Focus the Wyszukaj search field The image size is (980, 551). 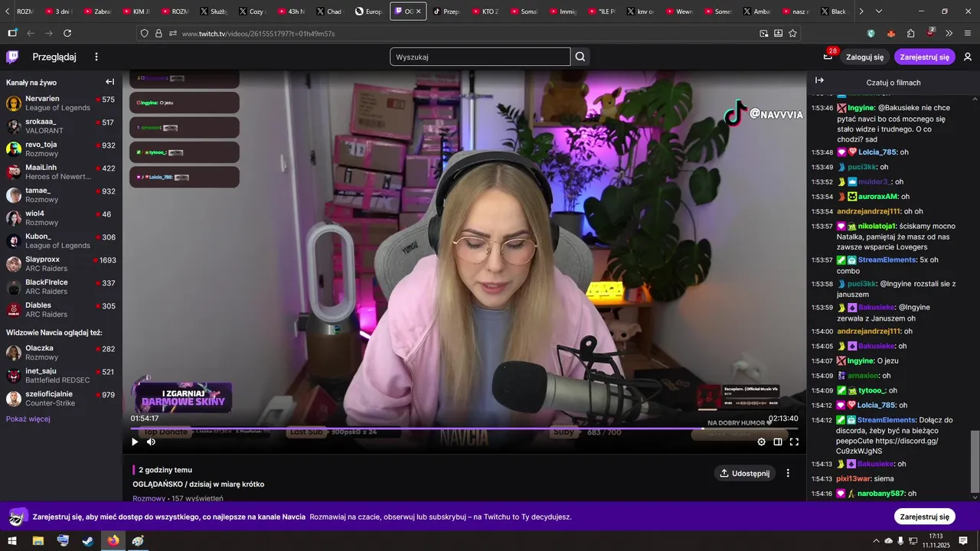click(x=480, y=57)
